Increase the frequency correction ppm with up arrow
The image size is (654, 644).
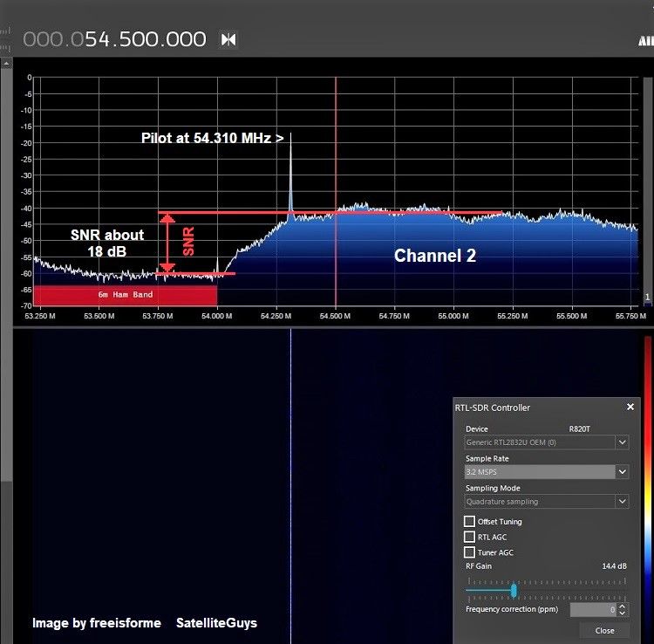coord(623,606)
